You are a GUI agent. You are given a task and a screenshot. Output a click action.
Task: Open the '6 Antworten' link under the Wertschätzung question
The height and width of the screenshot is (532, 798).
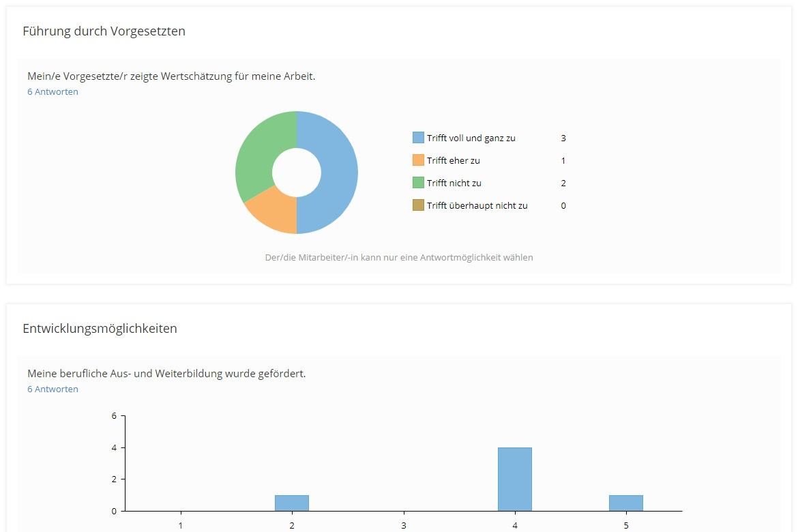point(53,91)
